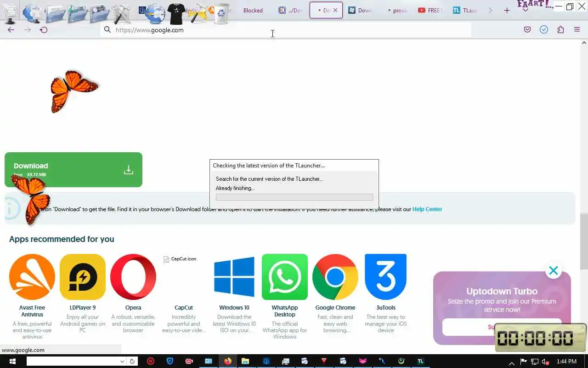Image resolution: width=588 pixels, height=368 pixels.
Task: Switch to the ../Do tab
Action: [x=290, y=11]
